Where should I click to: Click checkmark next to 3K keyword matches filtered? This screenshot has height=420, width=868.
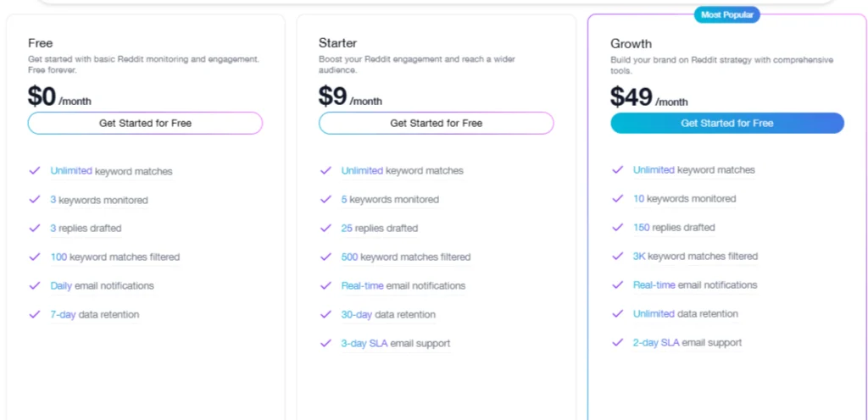(617, 256)
